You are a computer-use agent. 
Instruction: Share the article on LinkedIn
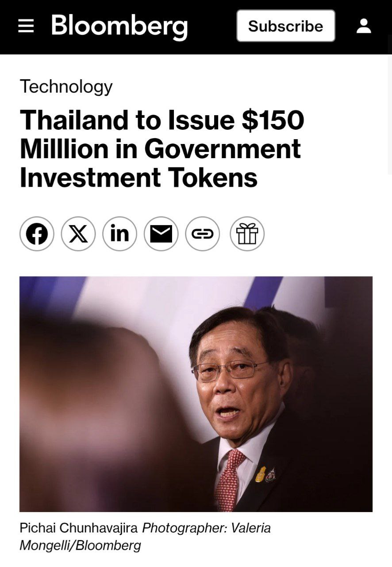[x=119, y=234]
